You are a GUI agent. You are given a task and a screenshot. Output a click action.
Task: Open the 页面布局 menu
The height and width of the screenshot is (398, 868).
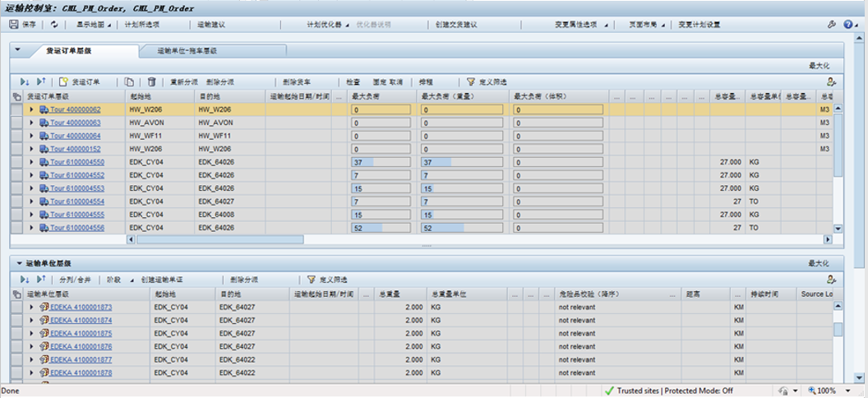(x=644, y=25)
